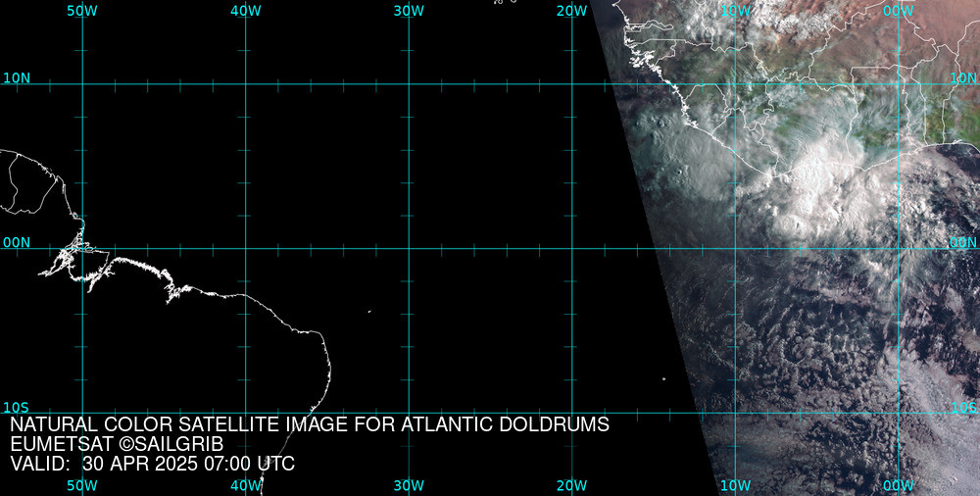
Task: Click the caption 'NATURAL COLOR SATELLITE IMAGE FOR ATLANTIC DOLDRUMS'
Action: point(310,424)
